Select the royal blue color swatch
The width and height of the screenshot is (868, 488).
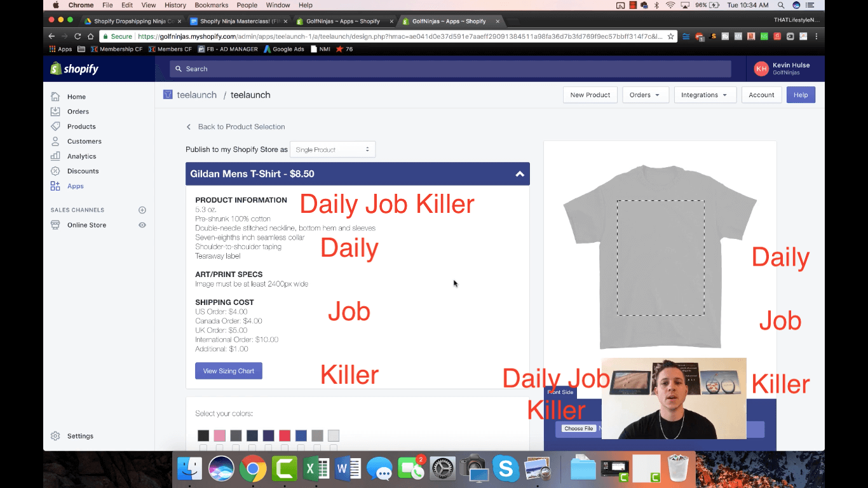point(301,435)
